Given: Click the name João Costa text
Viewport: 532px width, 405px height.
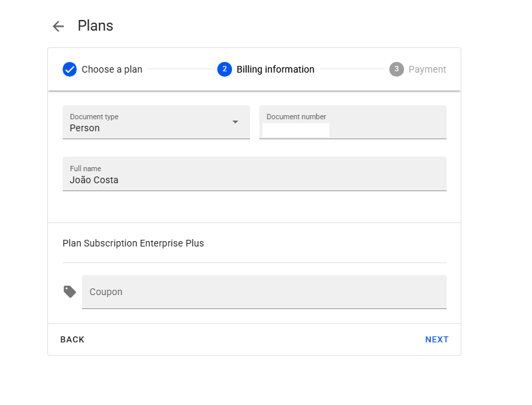Looking at the screenshot, I should (94, 180).
